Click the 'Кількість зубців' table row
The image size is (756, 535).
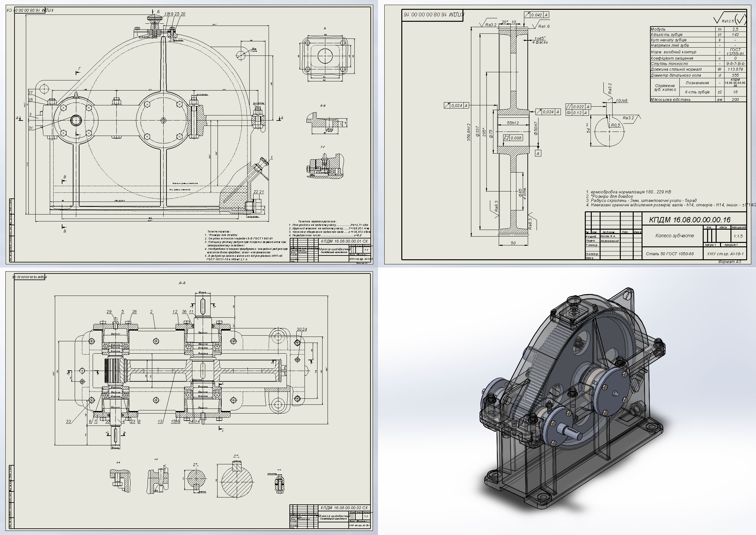coord(698,34)
